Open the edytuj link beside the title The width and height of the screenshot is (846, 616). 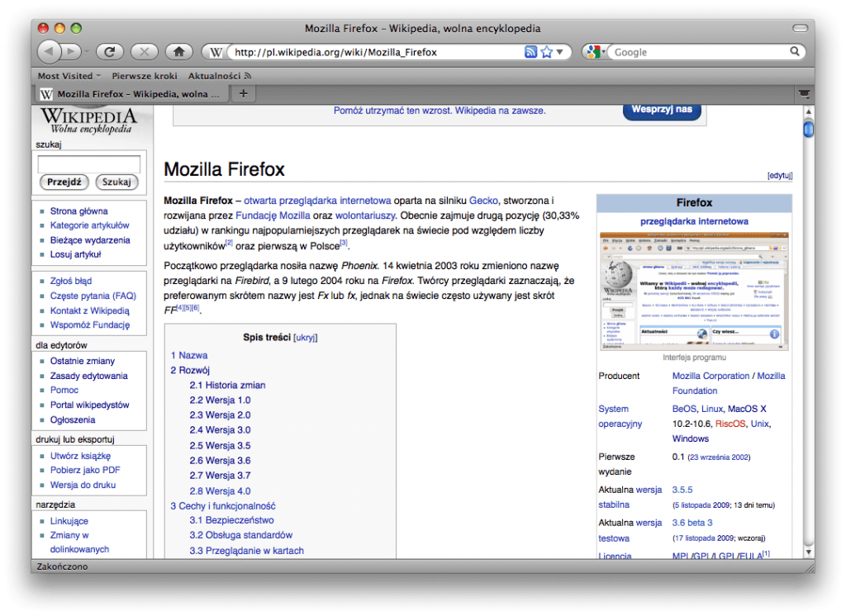tap(780, 175)
